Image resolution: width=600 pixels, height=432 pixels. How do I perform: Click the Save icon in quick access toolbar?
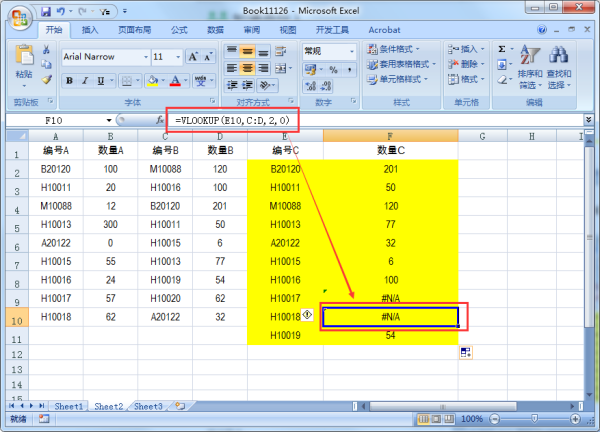48,11
